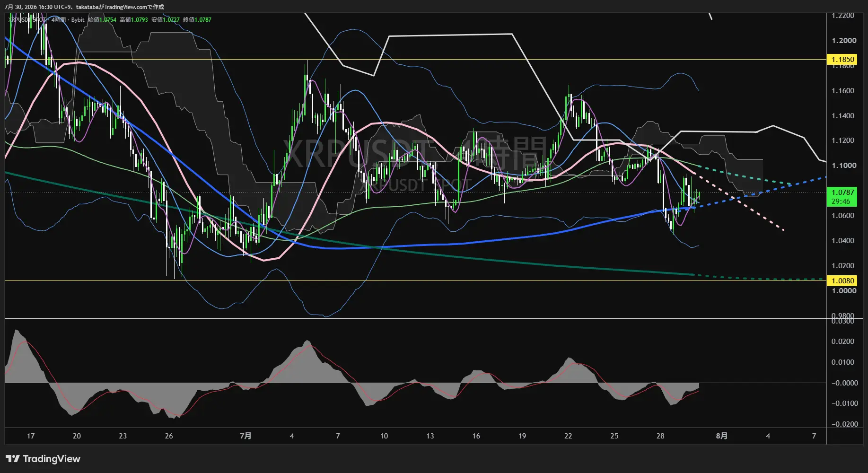Click the TradingView logo icon
The width and height of the screenshot is (868, 473).
coord(13,459)
